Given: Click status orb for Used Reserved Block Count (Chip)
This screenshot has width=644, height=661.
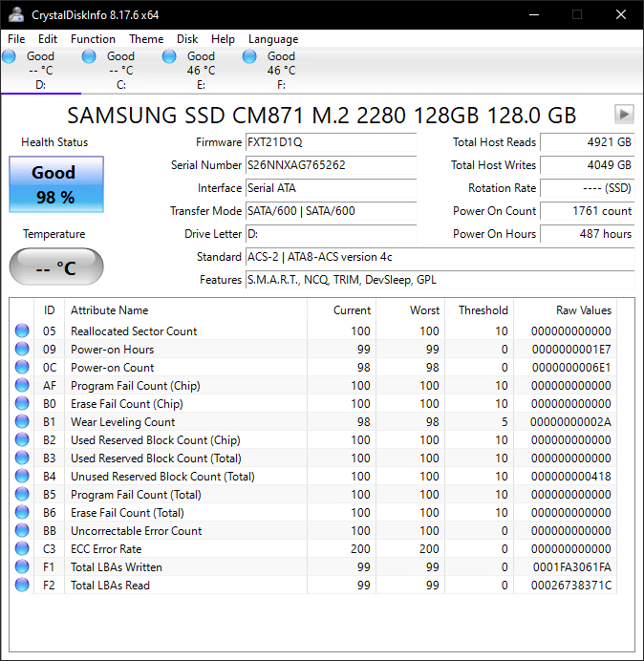Looking at the screenshot, I should point(22,439).
